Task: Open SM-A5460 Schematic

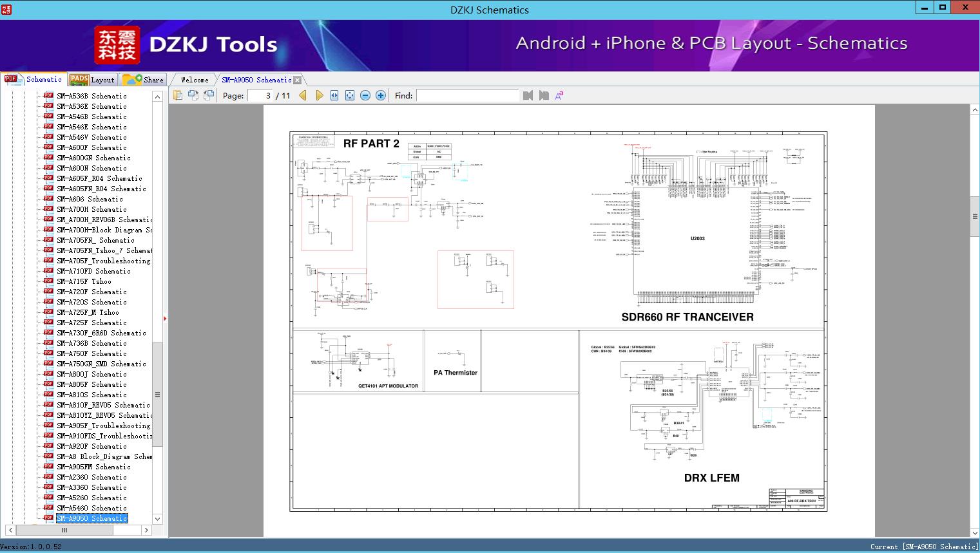Action: coord(91,508)
